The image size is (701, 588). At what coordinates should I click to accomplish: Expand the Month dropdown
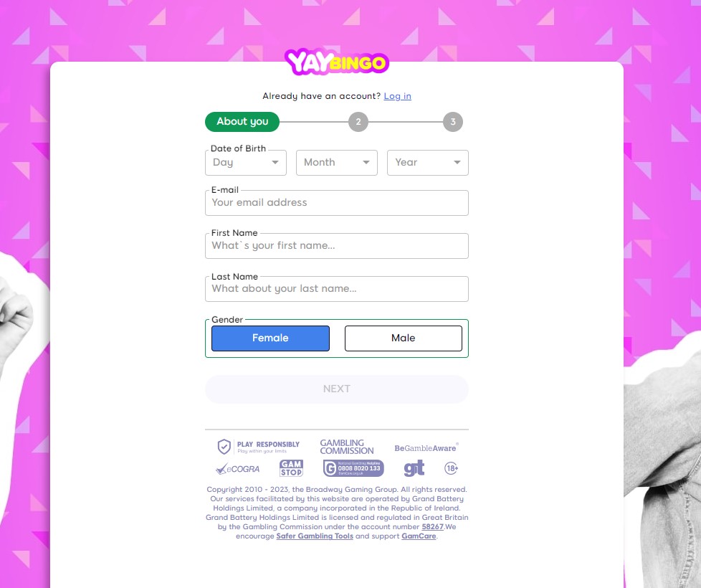337,162
